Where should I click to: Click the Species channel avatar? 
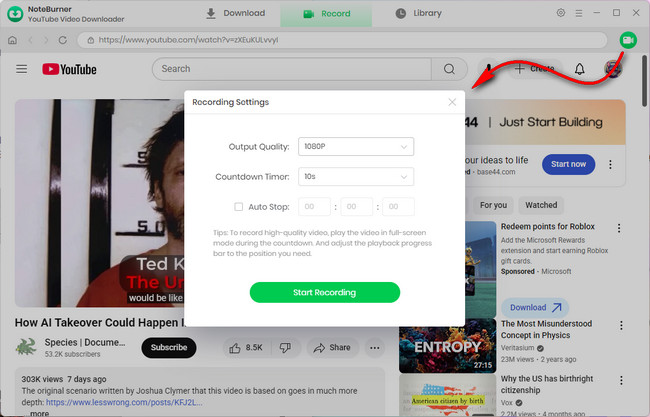pyautogui.click(x=26, y=347)
